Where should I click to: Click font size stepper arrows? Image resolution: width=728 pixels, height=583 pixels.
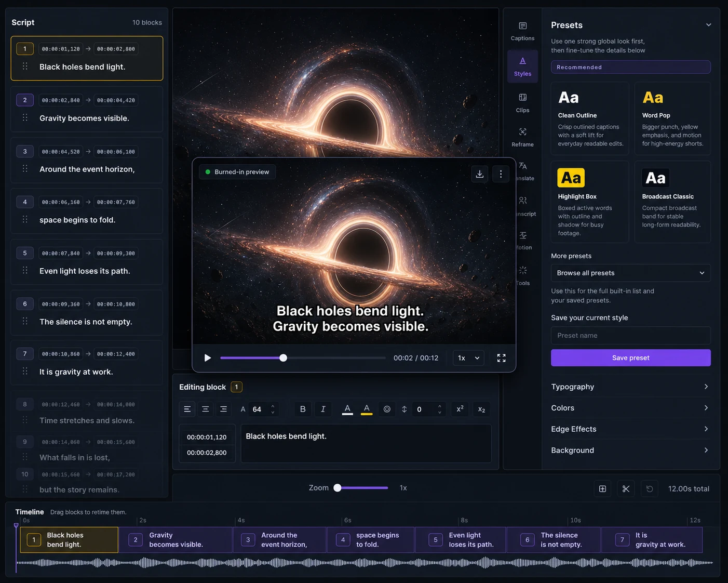coord(273,409)
